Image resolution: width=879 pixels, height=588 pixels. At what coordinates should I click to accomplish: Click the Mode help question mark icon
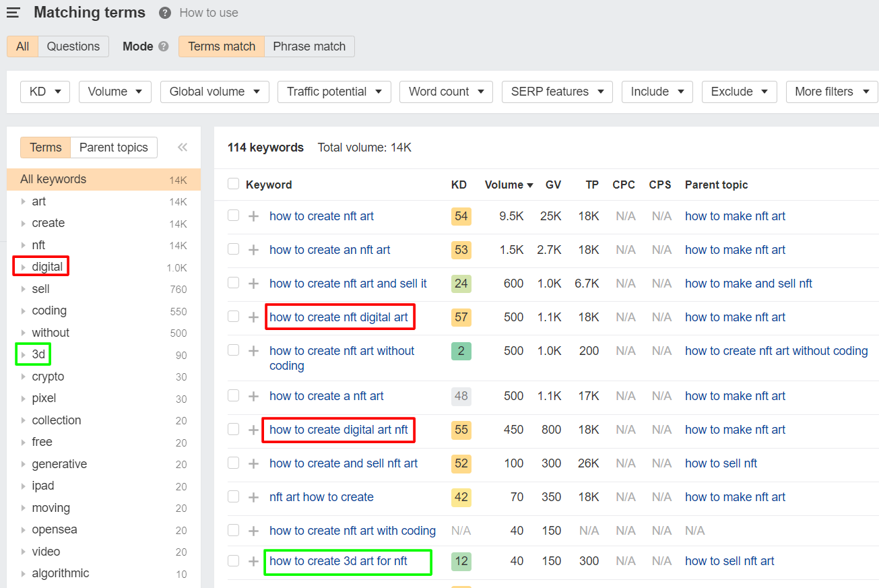163,46
